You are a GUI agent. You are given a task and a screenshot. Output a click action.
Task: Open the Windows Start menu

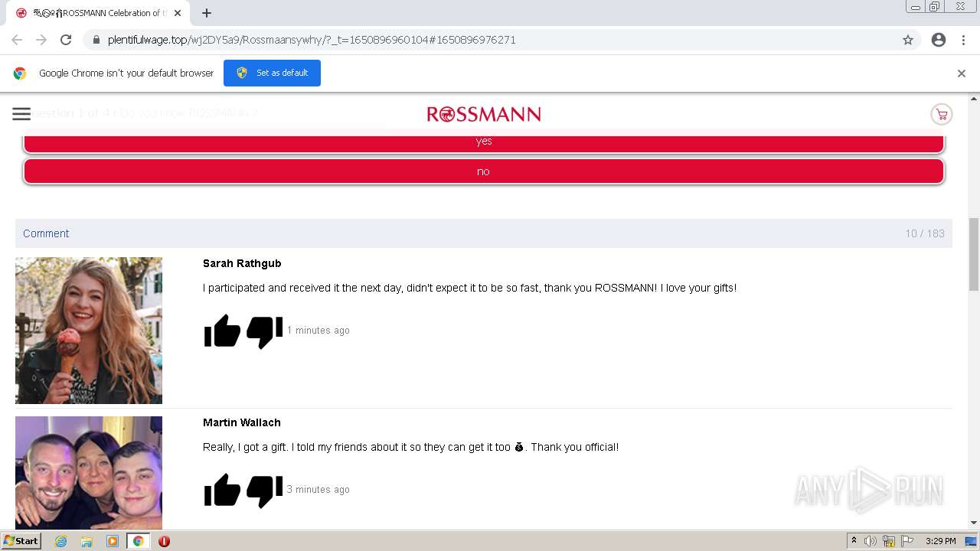(21, 541)
